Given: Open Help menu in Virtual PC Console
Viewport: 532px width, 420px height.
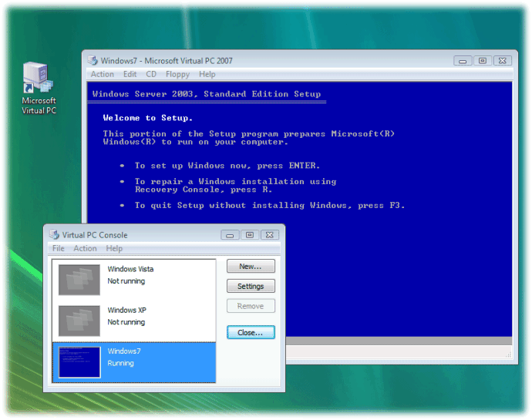Looking at the screenshot, I should coord(114,248).
